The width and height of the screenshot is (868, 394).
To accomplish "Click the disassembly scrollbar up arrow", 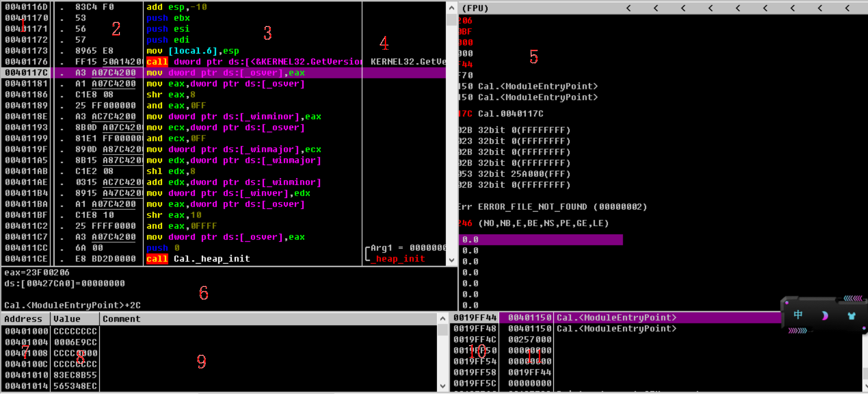I will pos(451,8).
